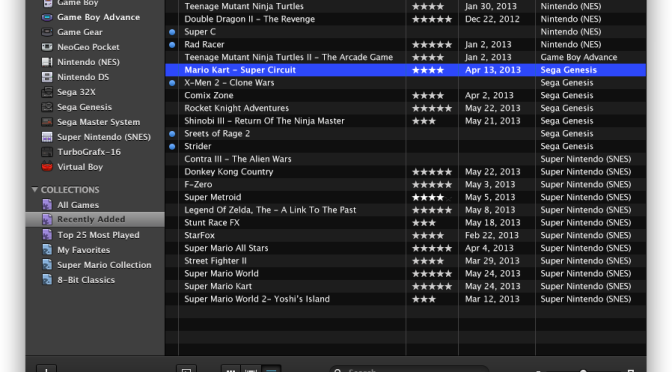Image resolution: width=672 pixels, height=372 pixels.
Task: Select the Street Fighter II title
Action: pyautogui.click(x=215, y=261)
